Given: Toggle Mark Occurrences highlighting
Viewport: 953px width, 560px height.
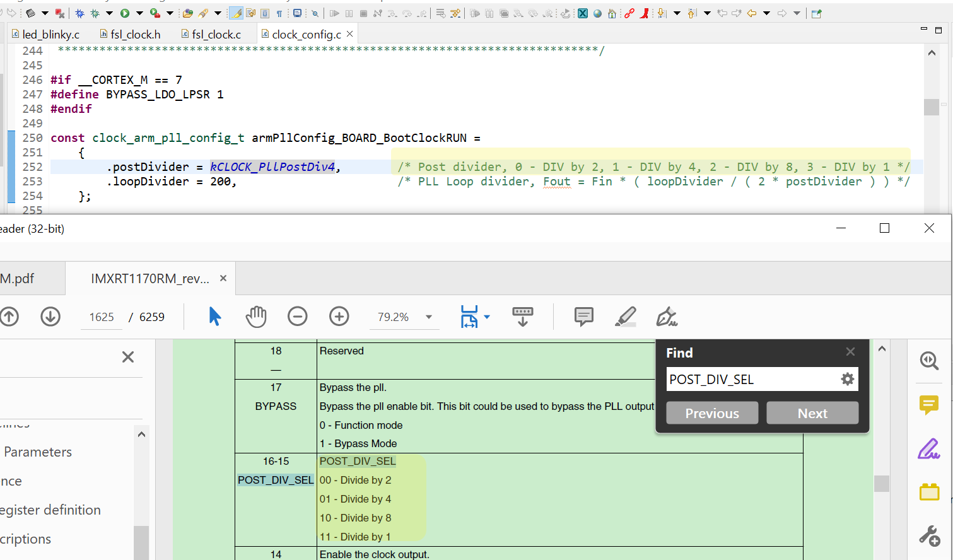Looking at the screenshot, I should point(237,13).
